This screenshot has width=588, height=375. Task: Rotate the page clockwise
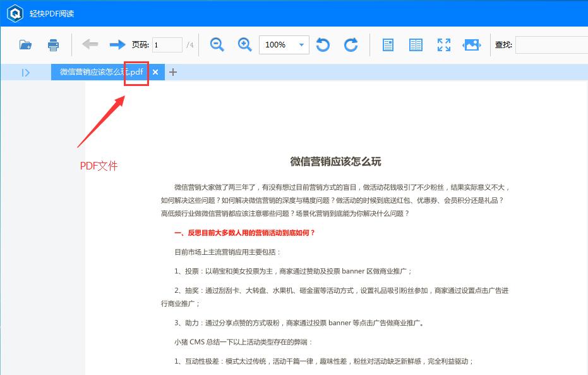point(351,45)
